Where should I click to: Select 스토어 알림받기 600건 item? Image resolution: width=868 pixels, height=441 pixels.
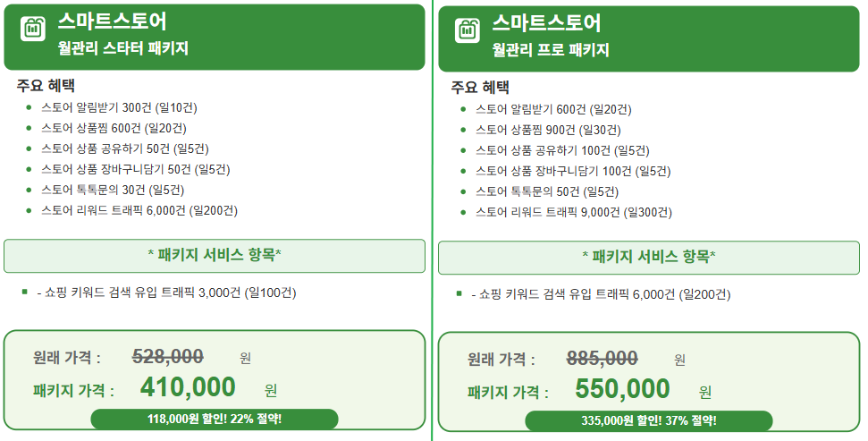point(553,109)
